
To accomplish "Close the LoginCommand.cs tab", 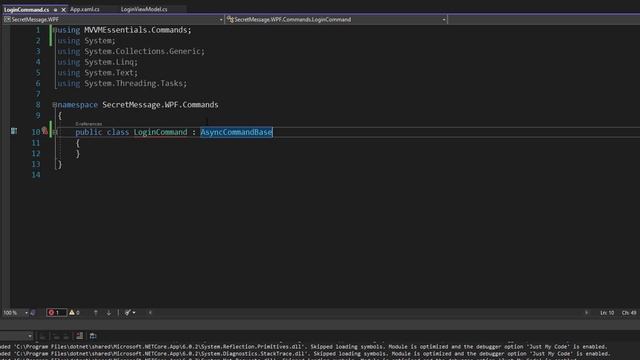I will pyautogui.click(x=63, y=9).
